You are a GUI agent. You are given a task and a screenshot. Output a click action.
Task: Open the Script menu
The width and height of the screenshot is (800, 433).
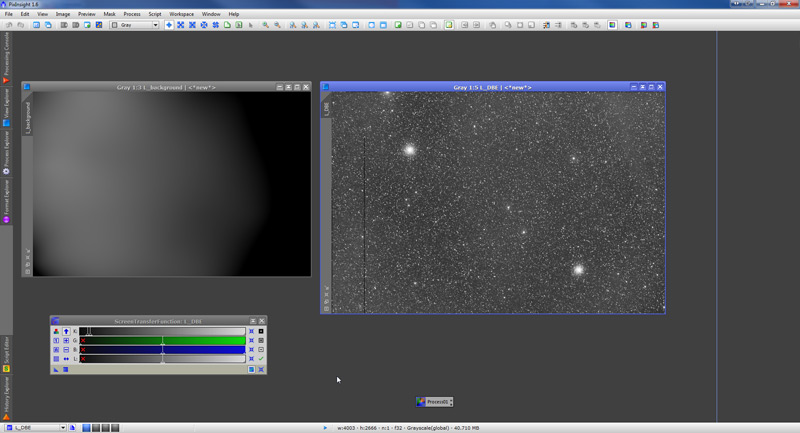point(154,14)
